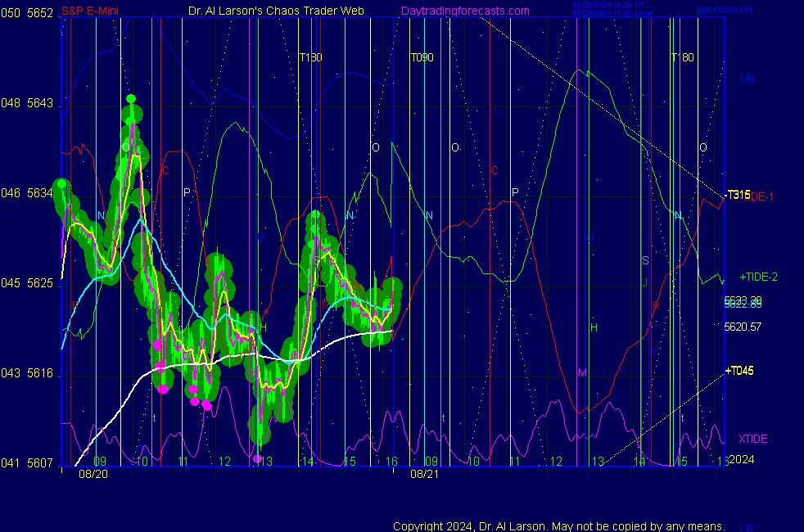Viewport: 804px width, 532px height.
Task: Click the 041 5607 axis label
Action: click(x=27, y=462)
